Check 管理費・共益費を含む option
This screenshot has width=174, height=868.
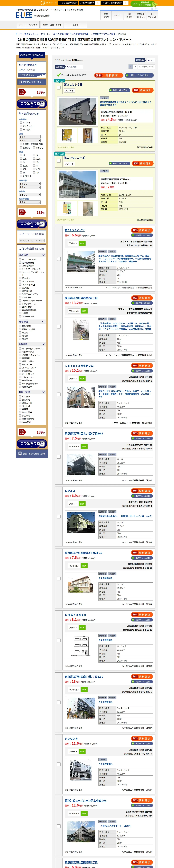[x=21, y=144]
